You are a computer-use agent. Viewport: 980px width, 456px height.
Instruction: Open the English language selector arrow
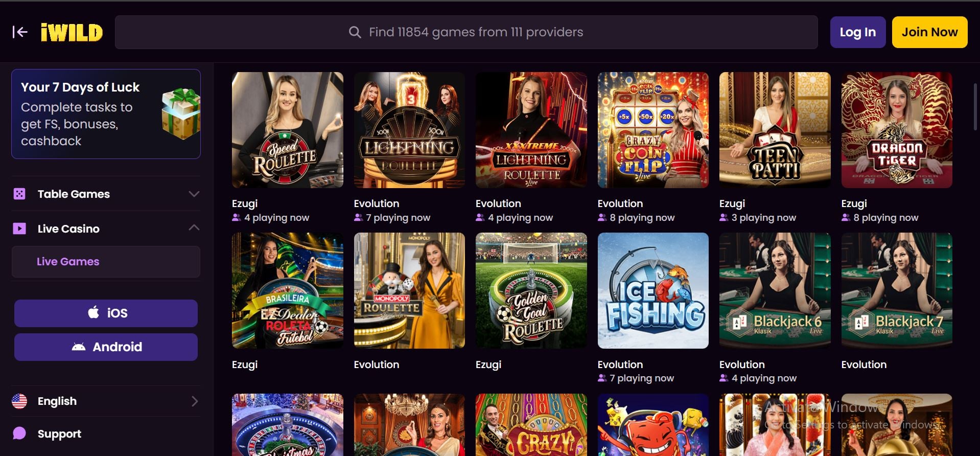pos(195,401)
